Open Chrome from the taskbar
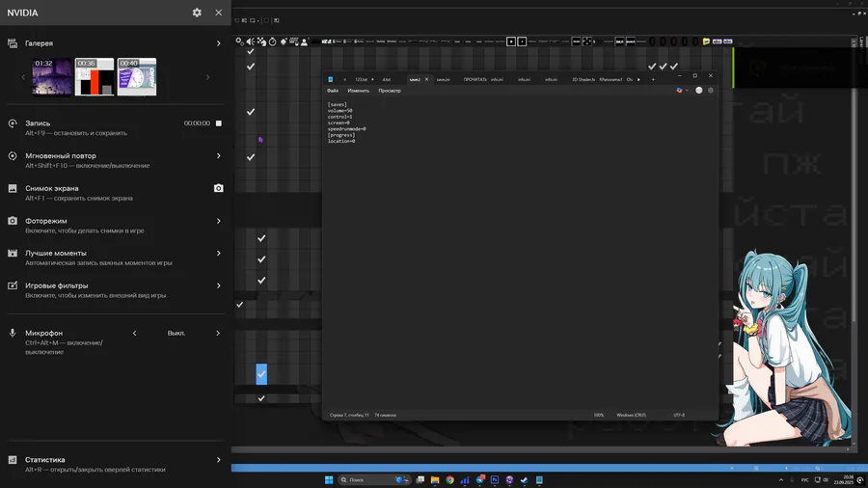Image resolution: width=868 pixels, height=488 pixels. 449,479
